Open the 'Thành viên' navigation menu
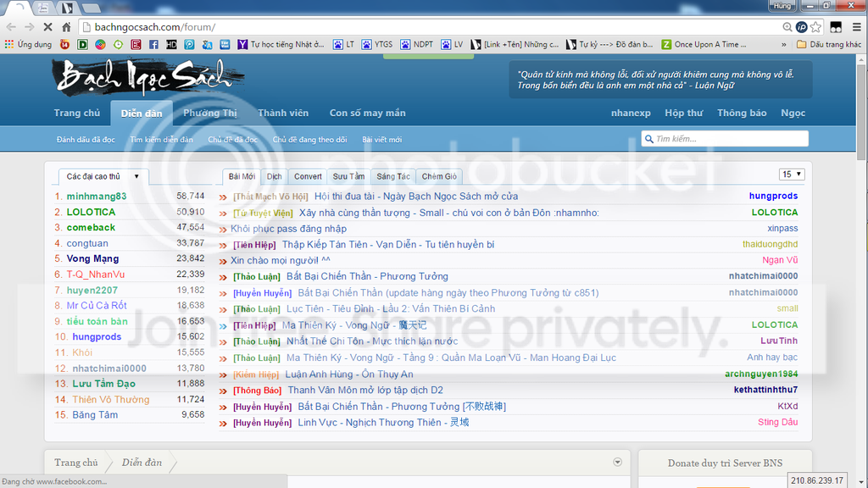The image size is (868, 488). click(283, 113)
